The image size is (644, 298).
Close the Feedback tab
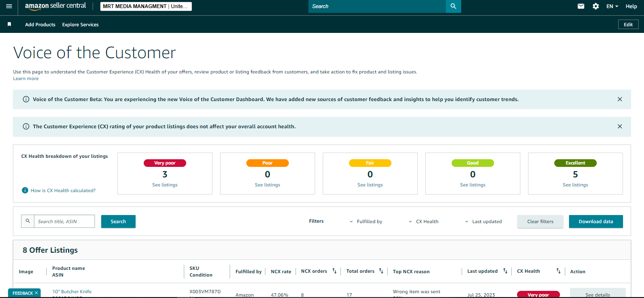click(36, 293)
